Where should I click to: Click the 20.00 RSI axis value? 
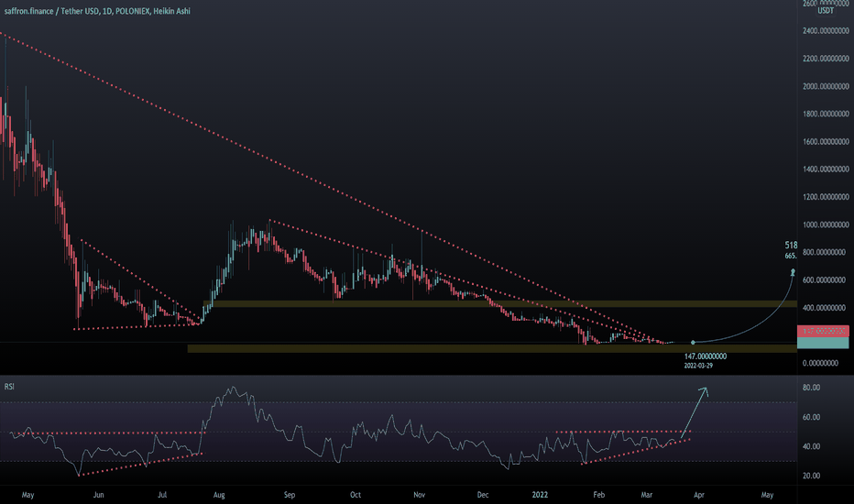point(811,476)
